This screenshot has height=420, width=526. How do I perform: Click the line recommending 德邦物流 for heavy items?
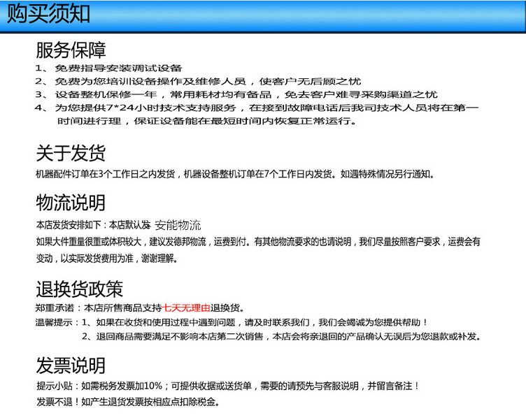pos(257,242)
